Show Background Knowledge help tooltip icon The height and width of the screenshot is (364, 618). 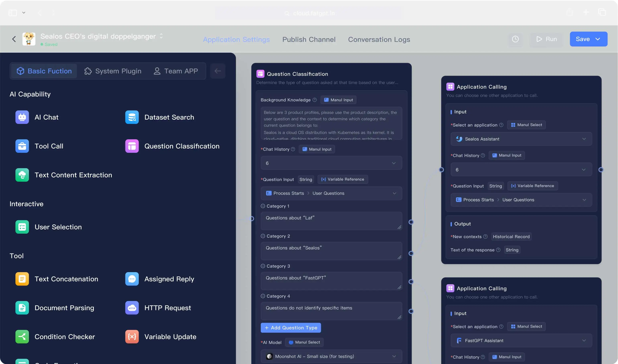tap(315, 100)
